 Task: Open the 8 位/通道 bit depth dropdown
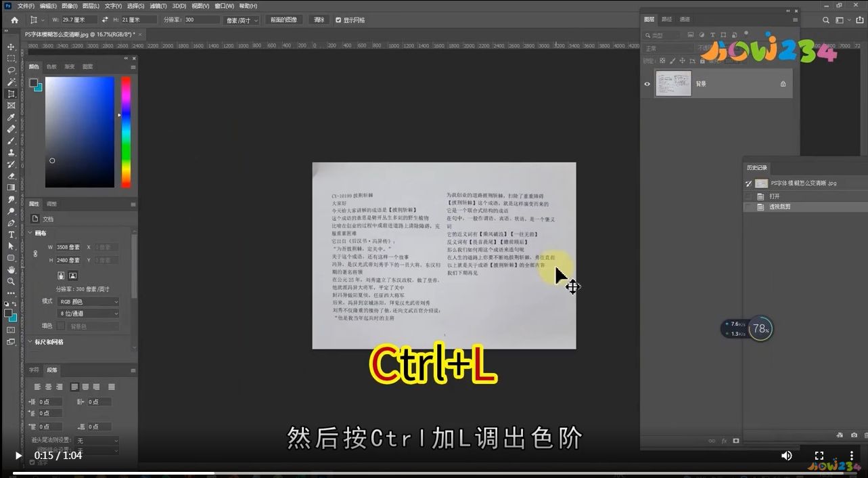pos(89,313)
